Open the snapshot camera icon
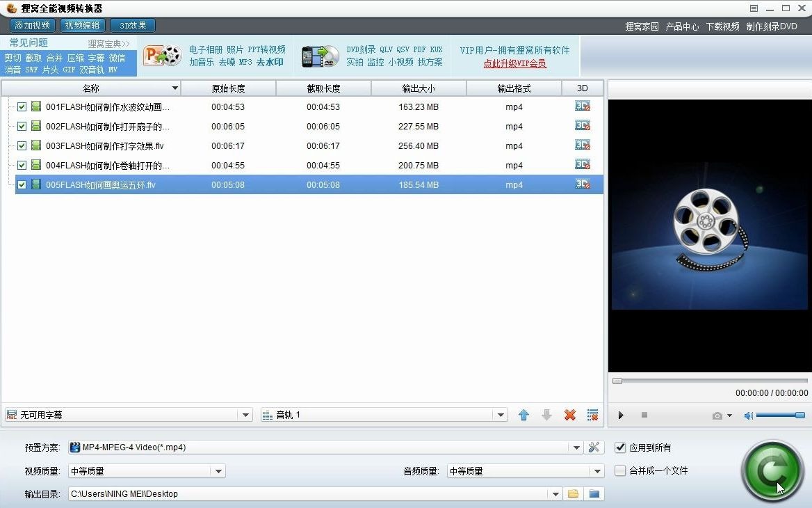812x508 pixels. [718, 415]
